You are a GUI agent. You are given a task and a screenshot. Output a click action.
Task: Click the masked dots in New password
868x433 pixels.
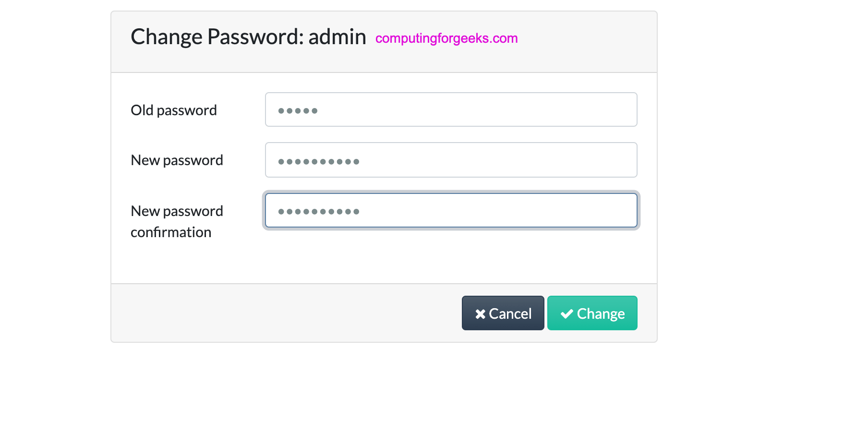tap(319, 162)
